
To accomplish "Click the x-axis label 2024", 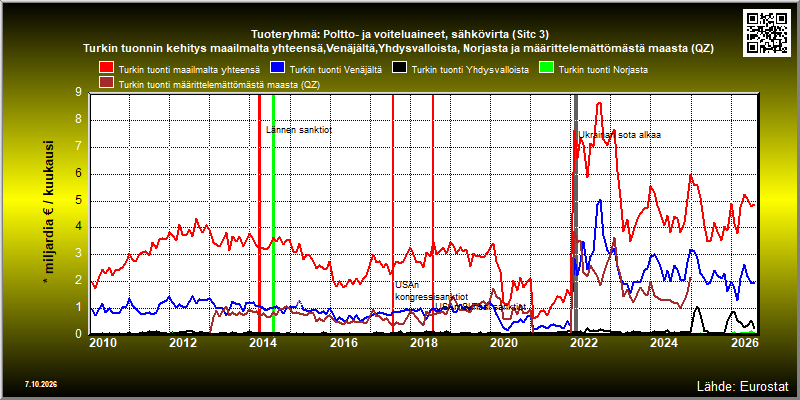I will coord(664,342).
